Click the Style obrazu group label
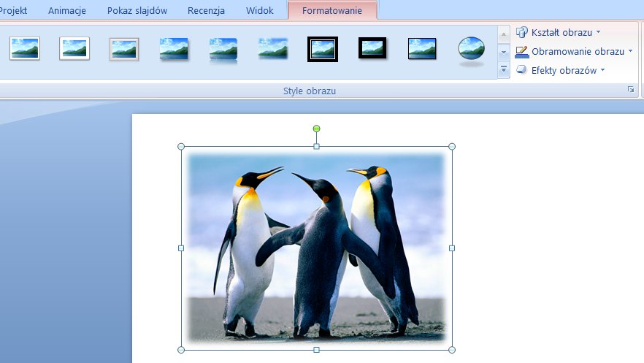Image resolution: width=644 pixels, height=363 pixels. click(x=310, y=91)
